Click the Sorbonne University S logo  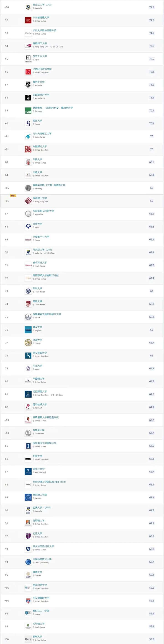pyautogui.click(x=28, y=124)
